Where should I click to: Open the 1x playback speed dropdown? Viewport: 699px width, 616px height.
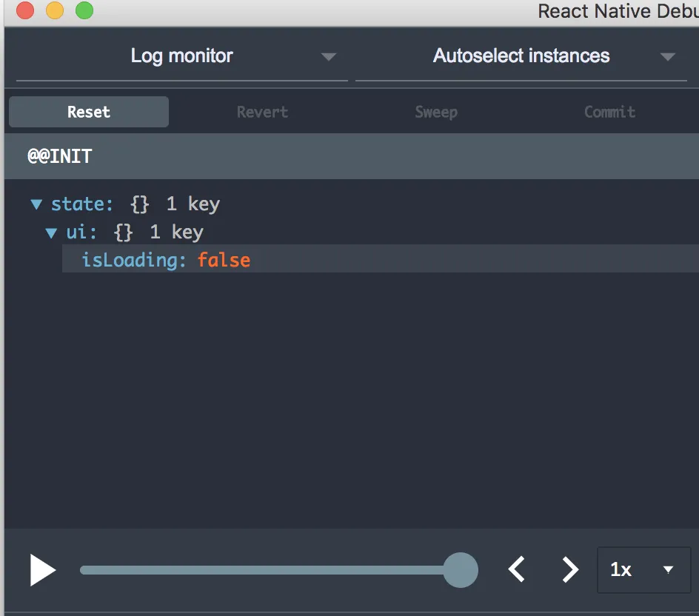tap(643, 569)
